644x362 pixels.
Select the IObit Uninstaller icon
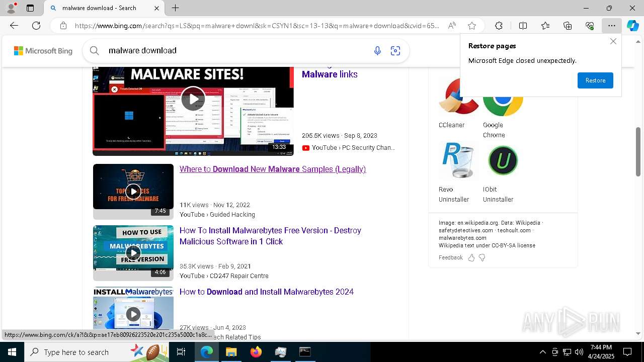click(x=503, y=160)
